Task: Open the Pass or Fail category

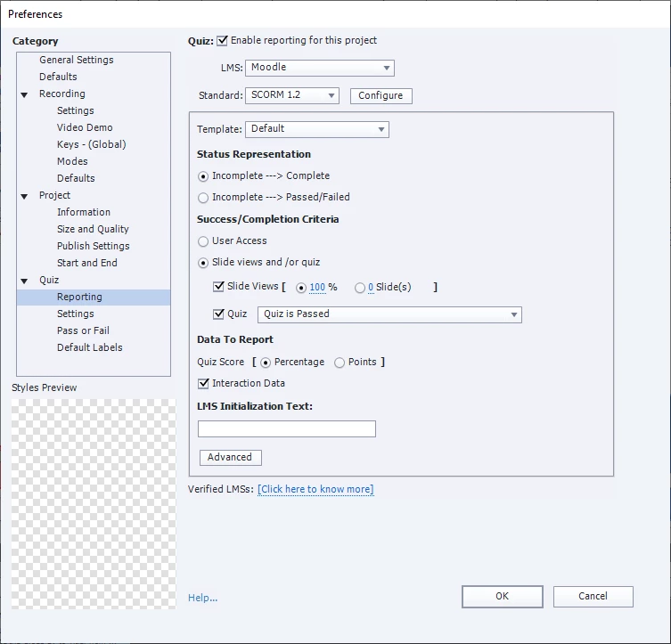Action: 83,330
